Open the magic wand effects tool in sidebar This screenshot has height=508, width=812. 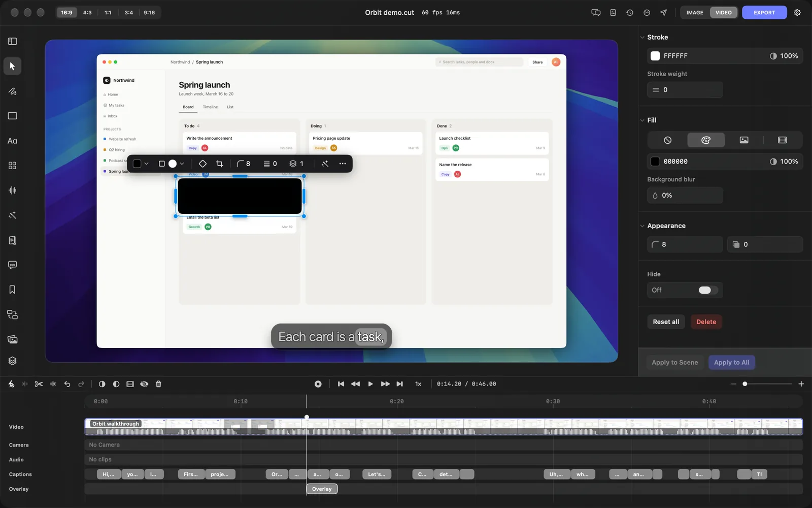coord(13,215)
